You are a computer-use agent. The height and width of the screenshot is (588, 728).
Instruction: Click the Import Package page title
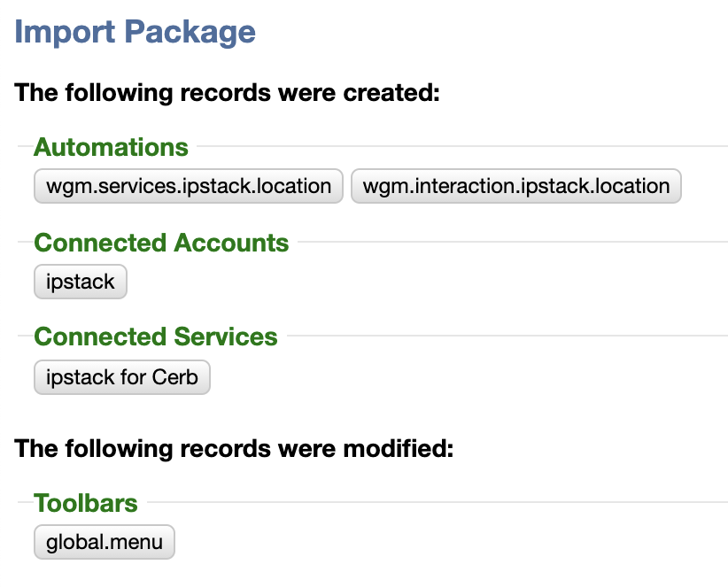coord(136,32)
